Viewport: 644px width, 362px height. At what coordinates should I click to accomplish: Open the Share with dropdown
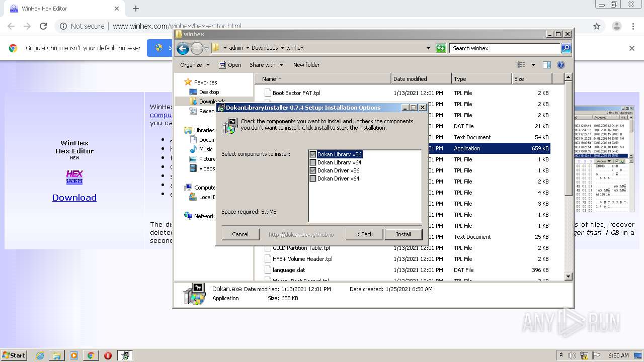[x=266, y=65]
